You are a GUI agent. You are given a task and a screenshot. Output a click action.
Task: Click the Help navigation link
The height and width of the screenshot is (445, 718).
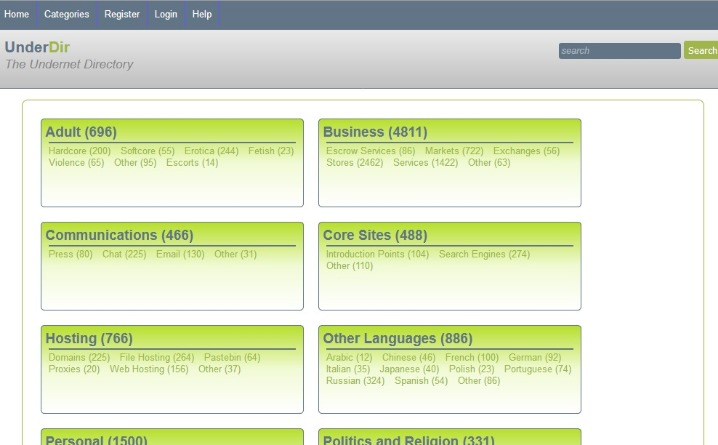click(x=202, y=14)
